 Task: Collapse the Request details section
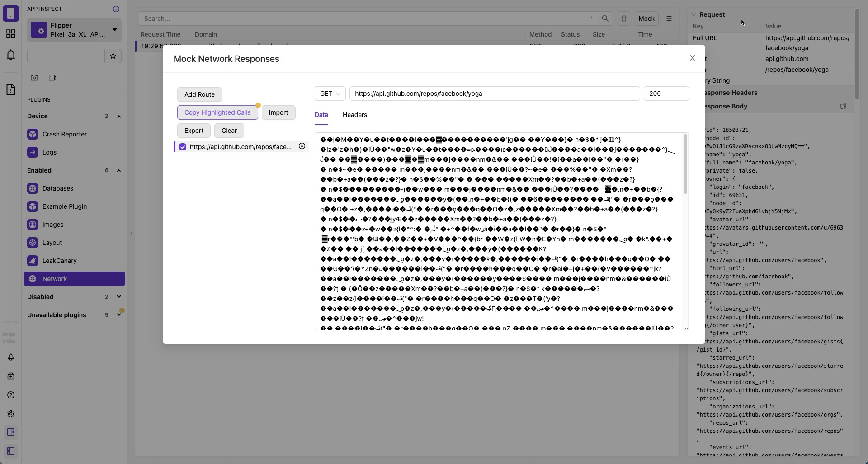click(x=693, y=14)
